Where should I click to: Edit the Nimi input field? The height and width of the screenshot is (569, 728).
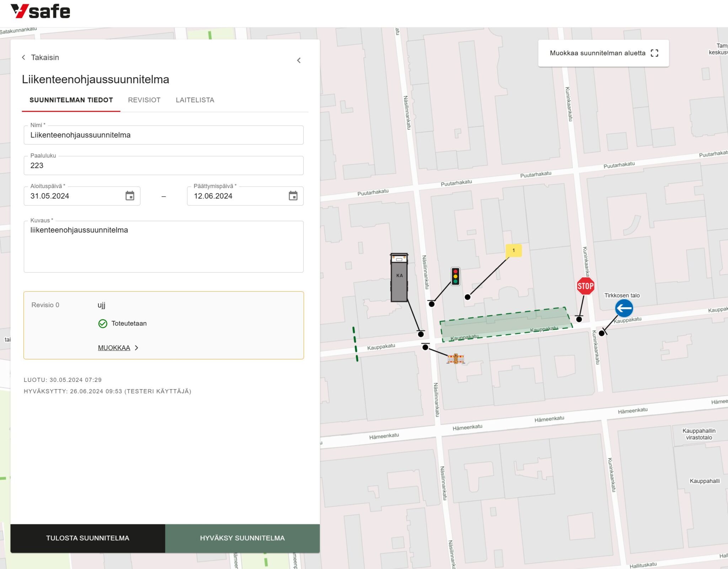[164, 135]
